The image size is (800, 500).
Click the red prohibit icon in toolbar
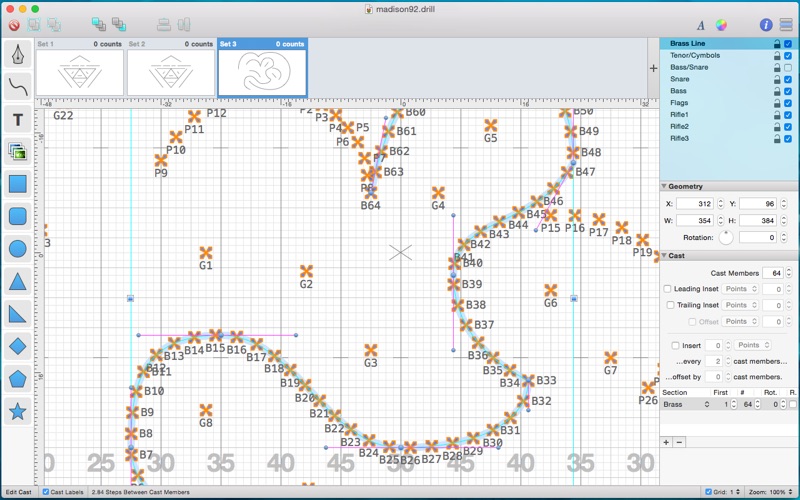pyautogui.click(x=14, y=24)
